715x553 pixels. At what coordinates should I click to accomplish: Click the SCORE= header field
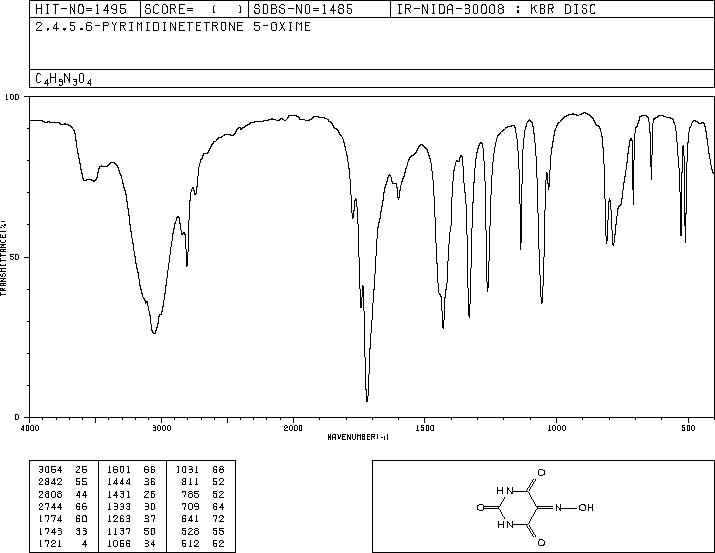point(193,10)
